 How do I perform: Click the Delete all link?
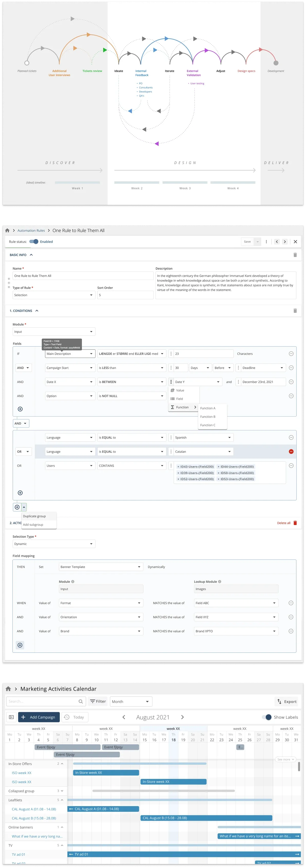(283, 523)
